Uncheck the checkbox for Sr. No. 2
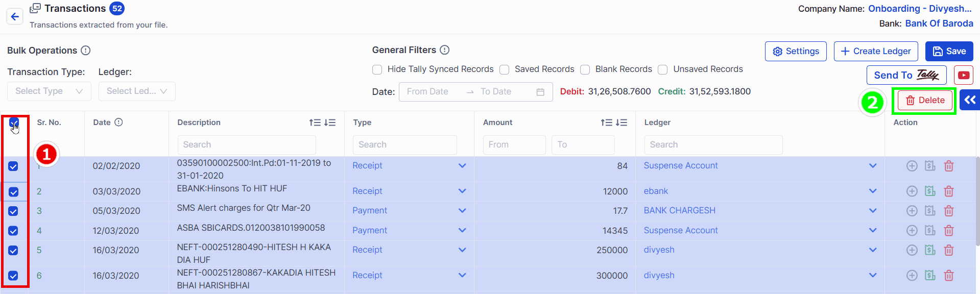Image resolution: width=980 pixels, height=294 pixels. click(x=14, y=192)
